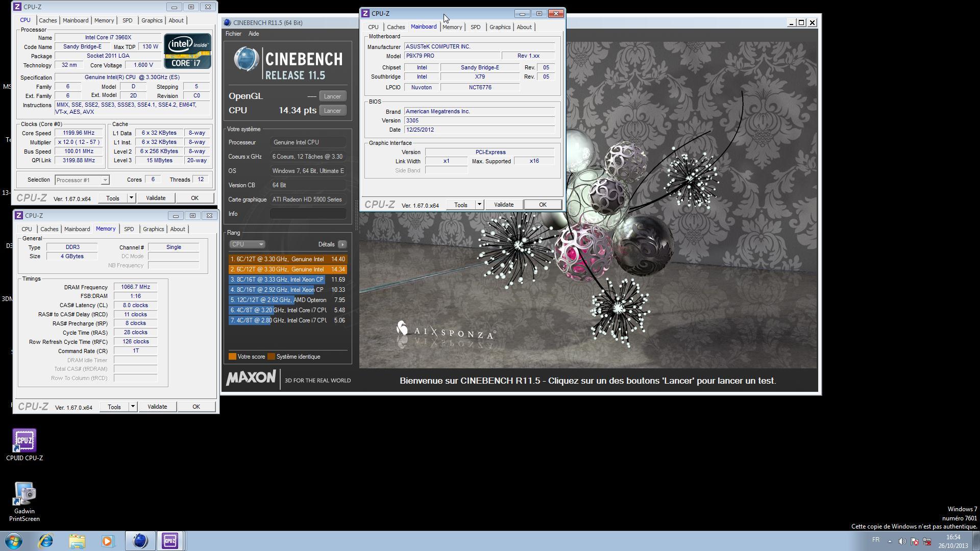Open About tab in top-left CPU-Z window
The width and height of the screenshot is (980, 551).
176,20
